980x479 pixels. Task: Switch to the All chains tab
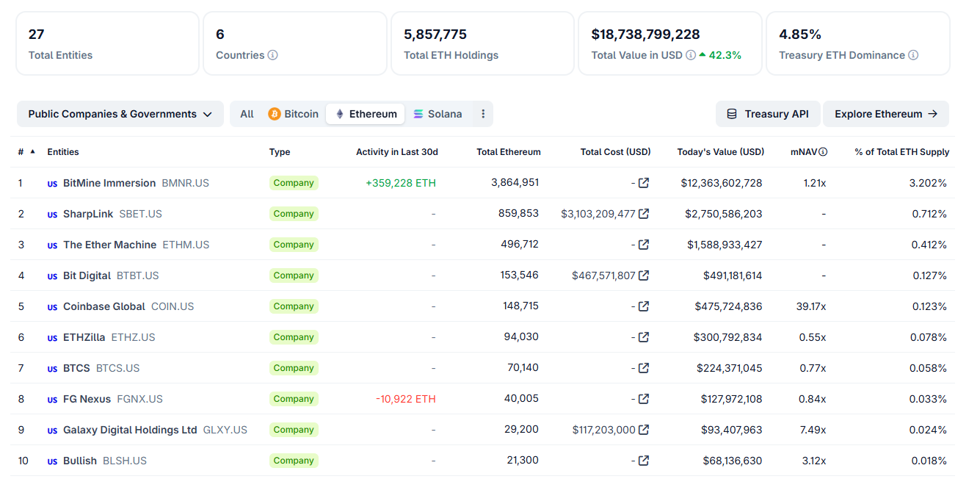coord(247,114)
